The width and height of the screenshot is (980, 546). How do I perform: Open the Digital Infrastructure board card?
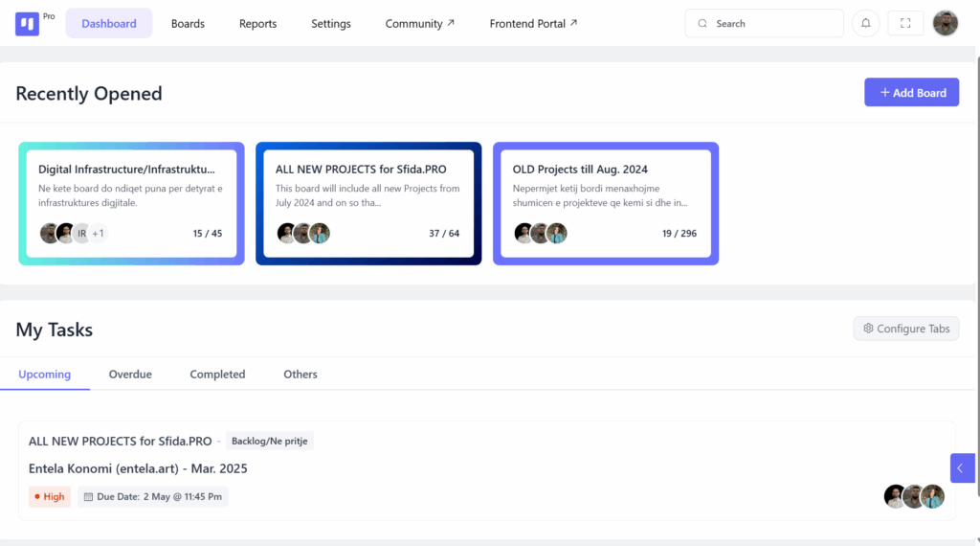point(131,203)
